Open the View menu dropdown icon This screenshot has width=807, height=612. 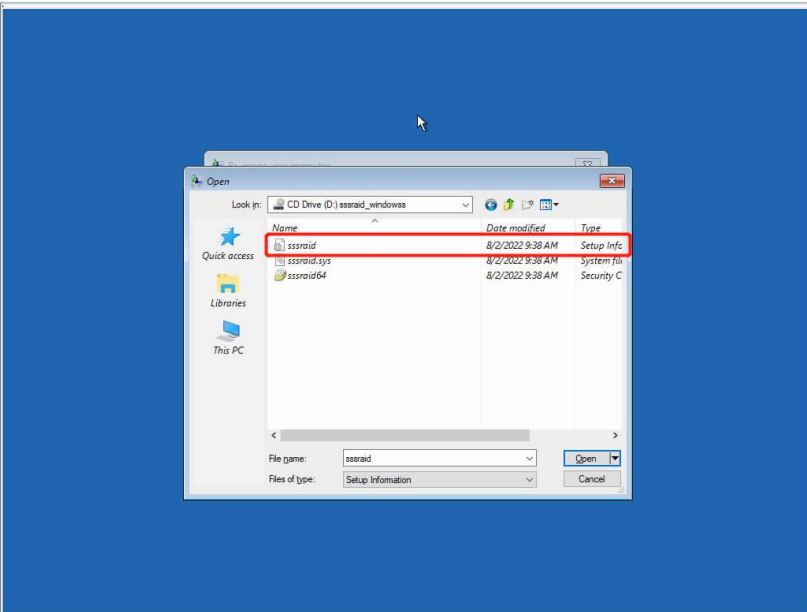pos(549,205)
